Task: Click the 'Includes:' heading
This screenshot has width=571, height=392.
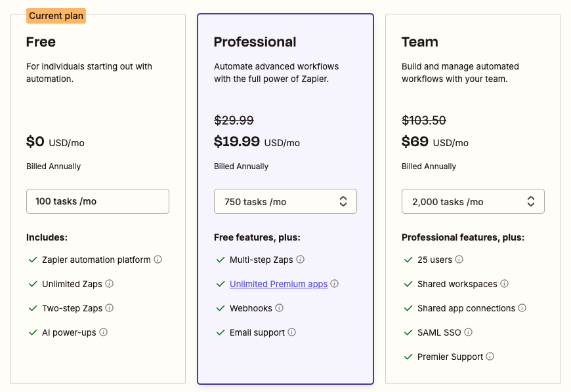Action: (47, 237)
